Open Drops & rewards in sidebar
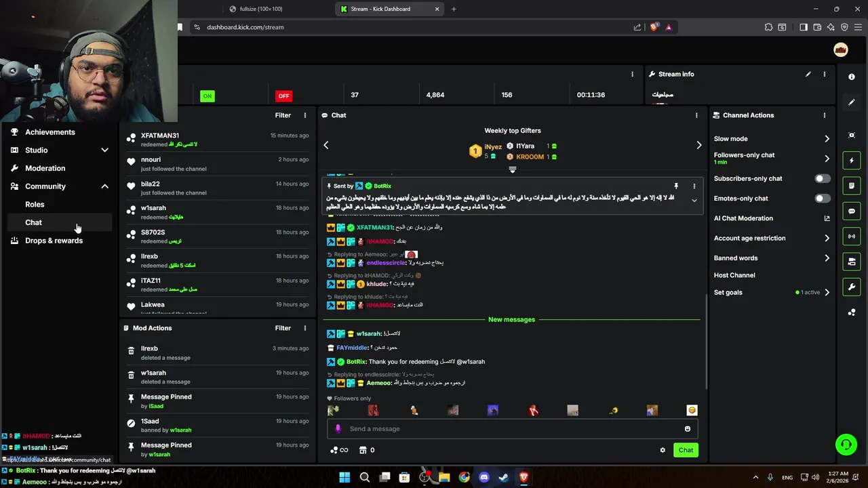 point(60,241)
